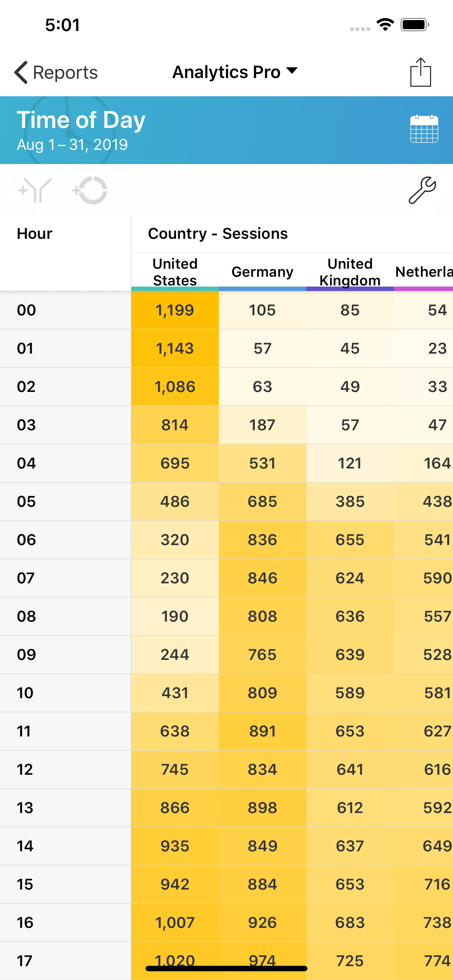The image size is (453, 980).
Task: Tap the United Kingdom column header
Action: pos(350,272)
